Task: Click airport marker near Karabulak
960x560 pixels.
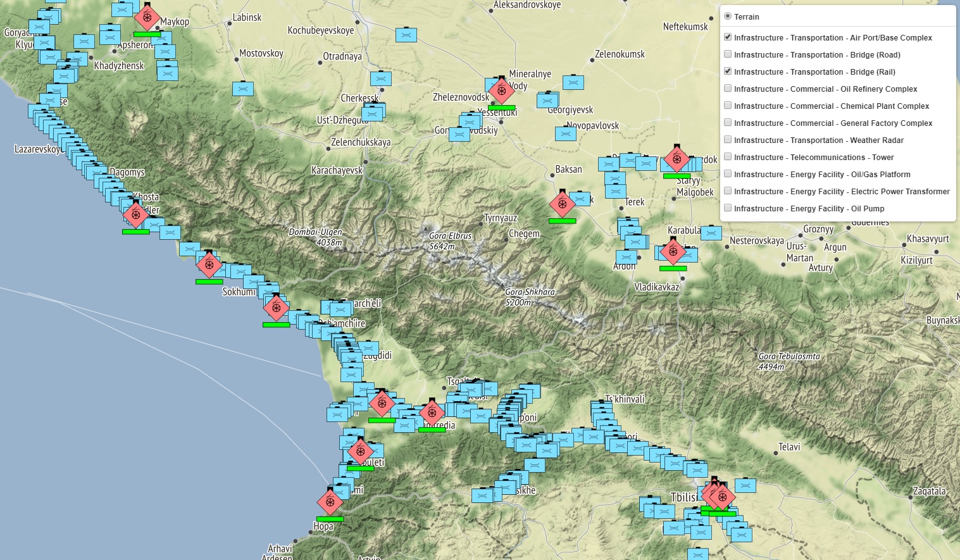Action: [673, 251]
